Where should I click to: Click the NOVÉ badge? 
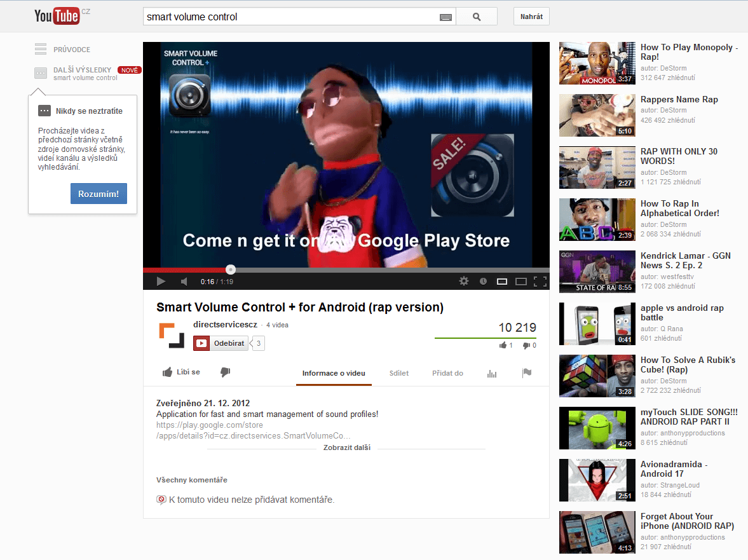pos(129,70)
